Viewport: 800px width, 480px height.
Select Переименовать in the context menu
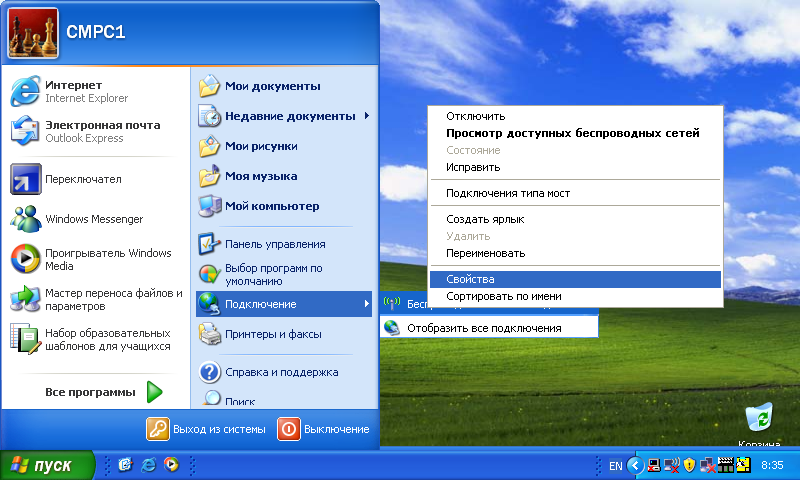click(x=576, y=254)
